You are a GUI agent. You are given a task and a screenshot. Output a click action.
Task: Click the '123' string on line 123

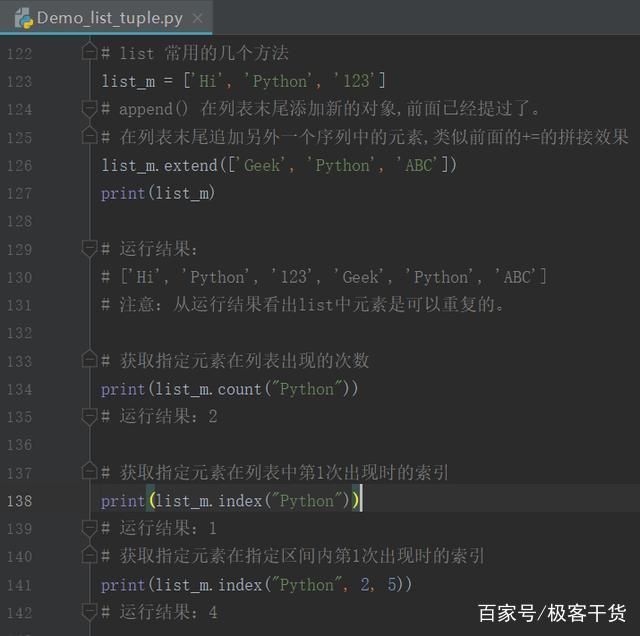[354, 81]
